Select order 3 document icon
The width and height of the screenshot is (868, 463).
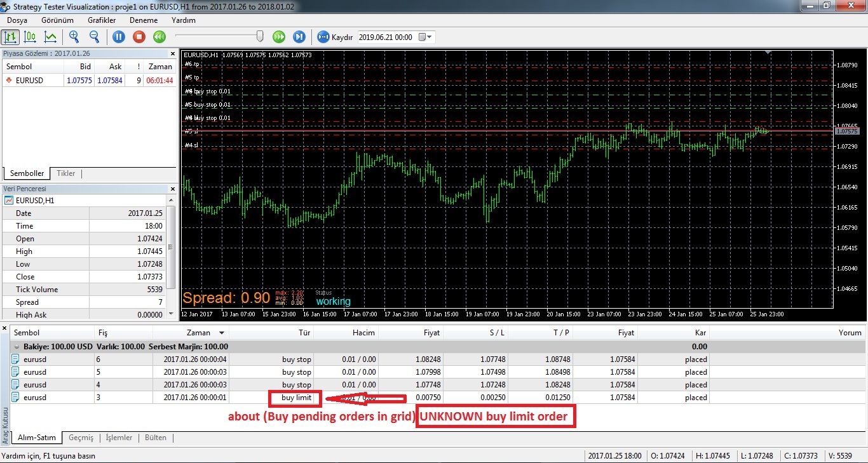16,398
